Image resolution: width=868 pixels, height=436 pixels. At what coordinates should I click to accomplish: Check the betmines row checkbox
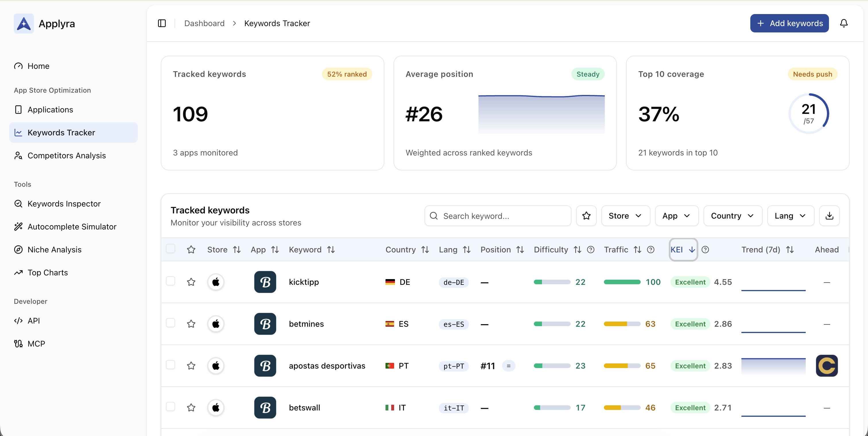pos(170,323)
